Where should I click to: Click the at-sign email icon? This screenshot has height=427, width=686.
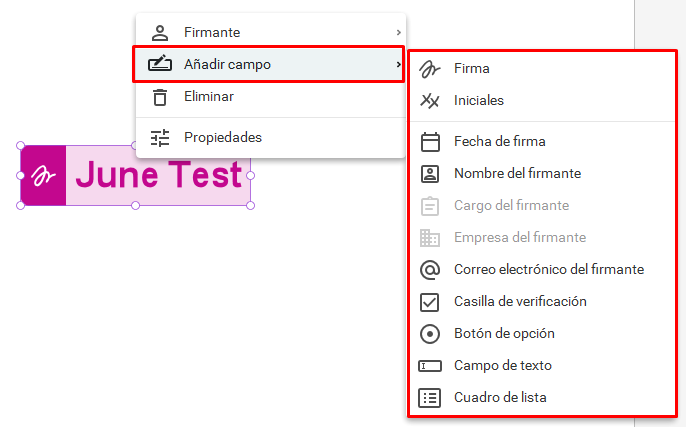[x=430, y=270]
